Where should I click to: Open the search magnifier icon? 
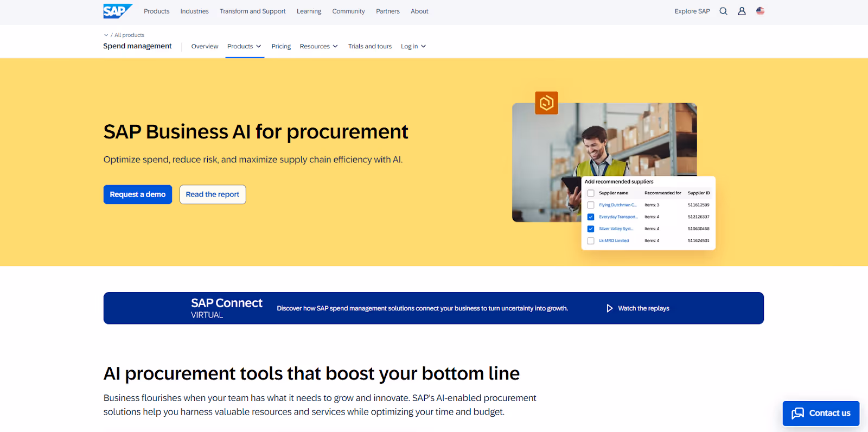723,11
